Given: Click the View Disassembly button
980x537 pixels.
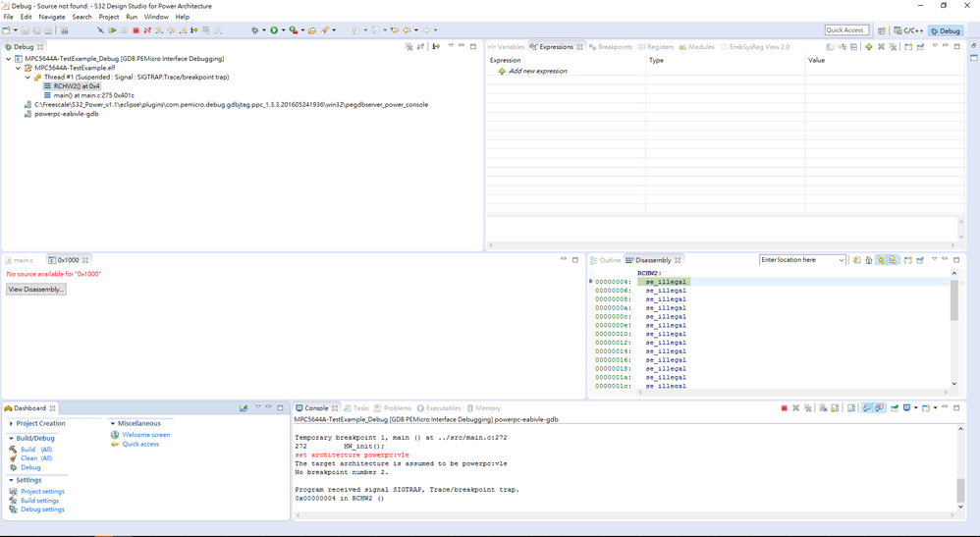Looking at the screenshot, I should [x=35, y=290].
